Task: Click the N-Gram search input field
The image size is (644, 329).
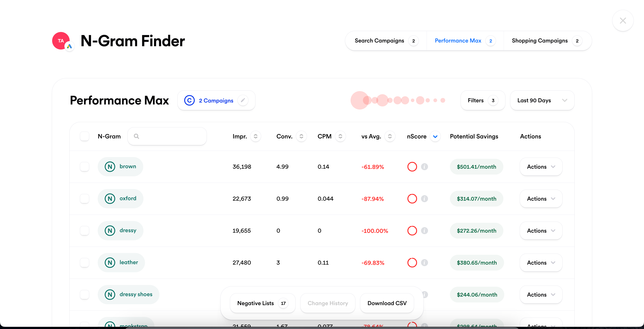Action: tap(170, 136)
